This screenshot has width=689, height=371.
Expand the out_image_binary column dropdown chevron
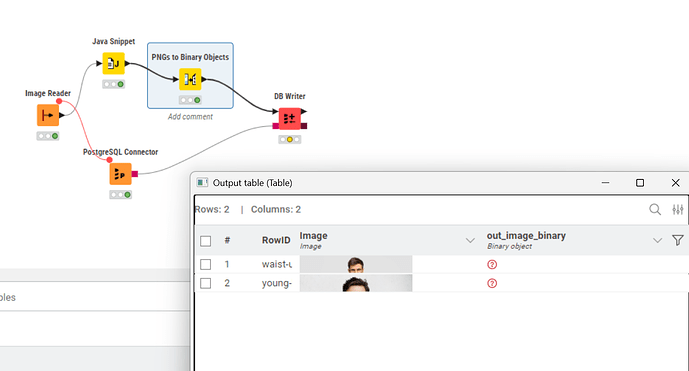tap(657, 240)
